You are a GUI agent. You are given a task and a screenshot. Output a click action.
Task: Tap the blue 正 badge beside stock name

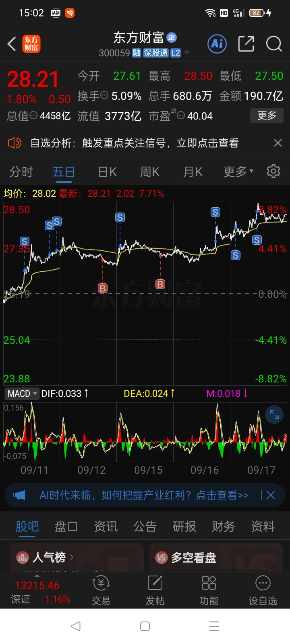tap(172, 37)
